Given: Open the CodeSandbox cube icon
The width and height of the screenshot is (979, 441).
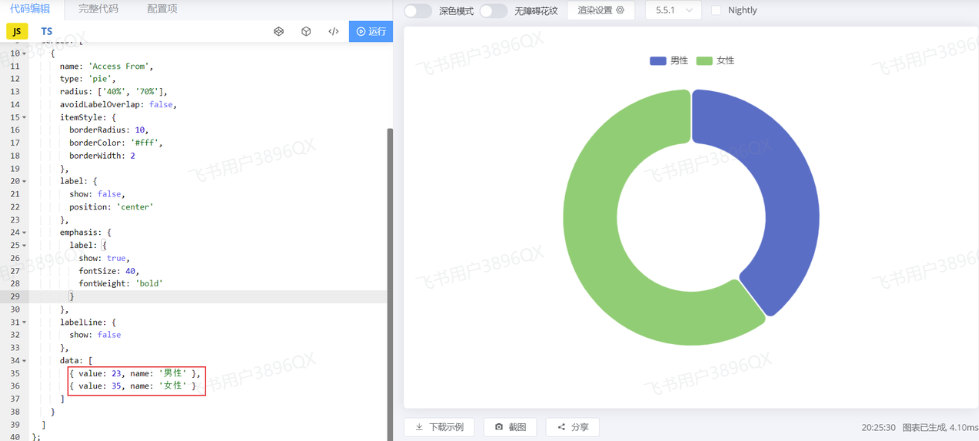Looking at the screenshot, I should (x=306, y=31).
